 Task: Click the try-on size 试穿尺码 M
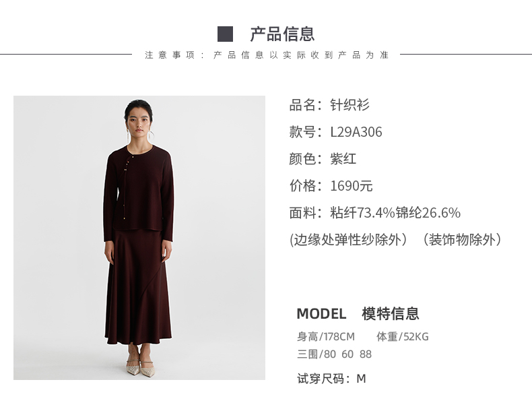(x=331, y=379)
